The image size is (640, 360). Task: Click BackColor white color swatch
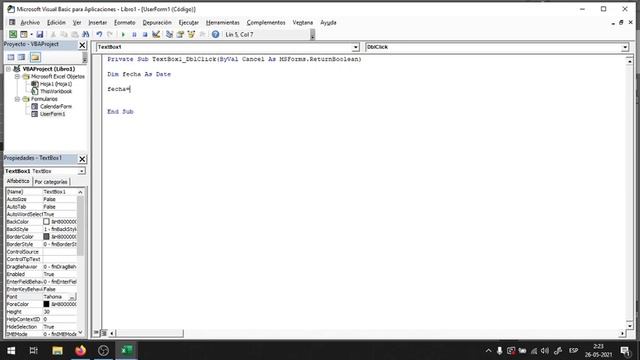click(x=46, y=222)
